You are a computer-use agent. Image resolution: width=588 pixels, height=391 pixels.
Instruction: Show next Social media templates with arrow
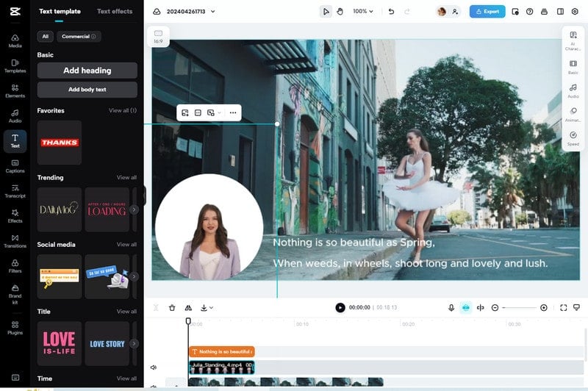[x=134, y=276]
